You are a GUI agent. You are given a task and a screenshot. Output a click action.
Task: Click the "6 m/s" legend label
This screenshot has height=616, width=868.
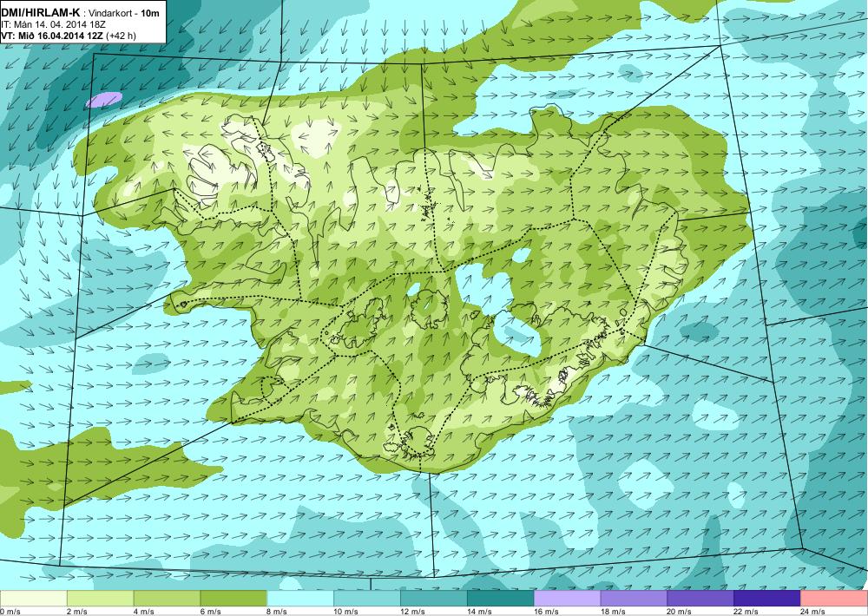(x=210, y=612)
